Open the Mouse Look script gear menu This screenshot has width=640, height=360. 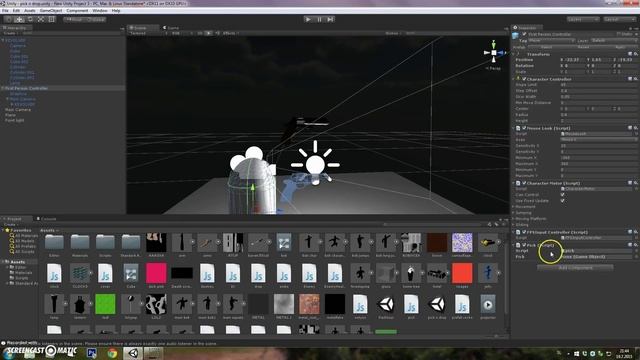coord(636,128)
